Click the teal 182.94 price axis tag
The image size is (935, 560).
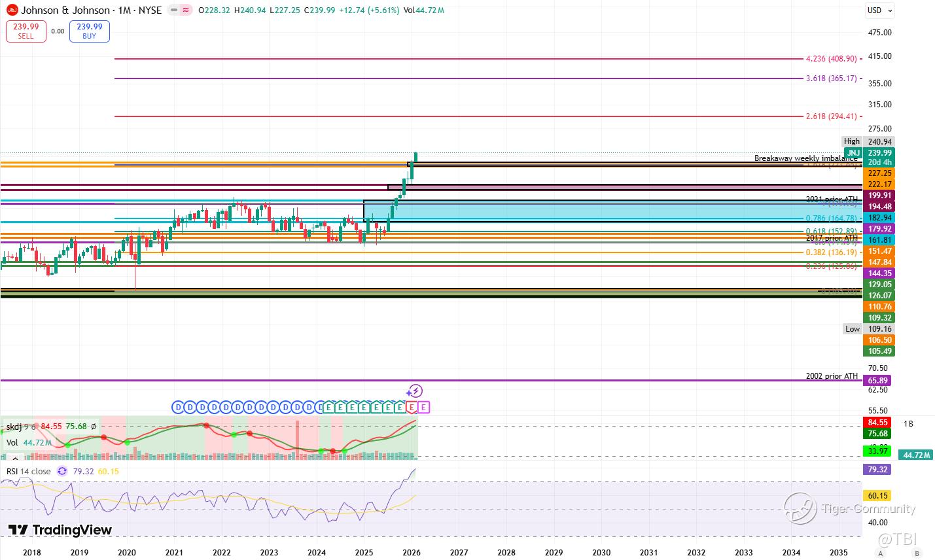point(879,218)
